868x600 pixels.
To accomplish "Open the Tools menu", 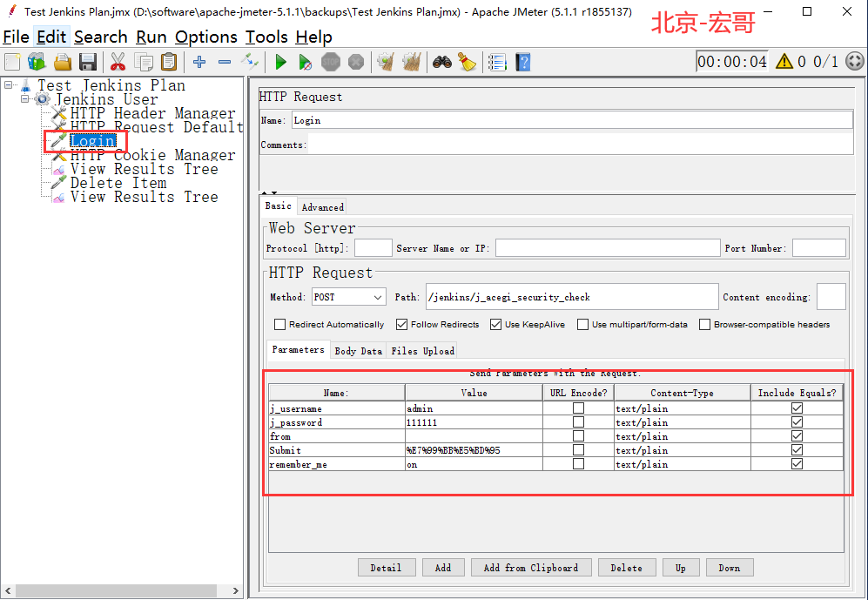I will (x=266, y=37).
